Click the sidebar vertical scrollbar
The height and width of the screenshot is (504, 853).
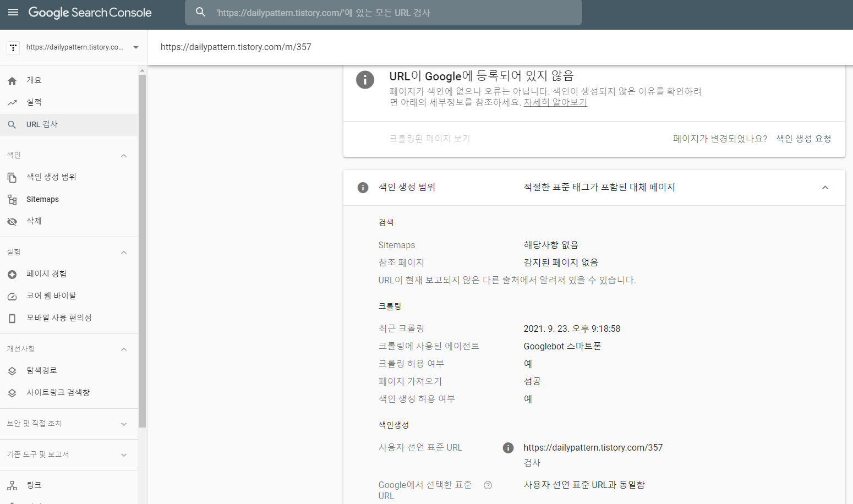click(142, 251)
